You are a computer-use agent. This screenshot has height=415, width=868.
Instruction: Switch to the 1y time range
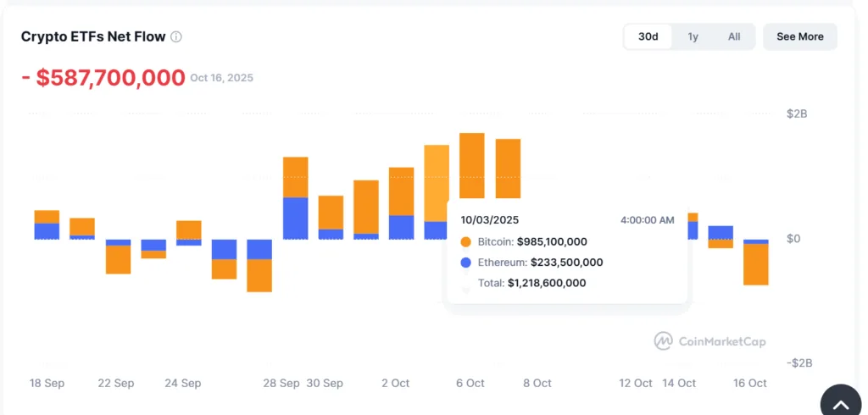[693, 36]
